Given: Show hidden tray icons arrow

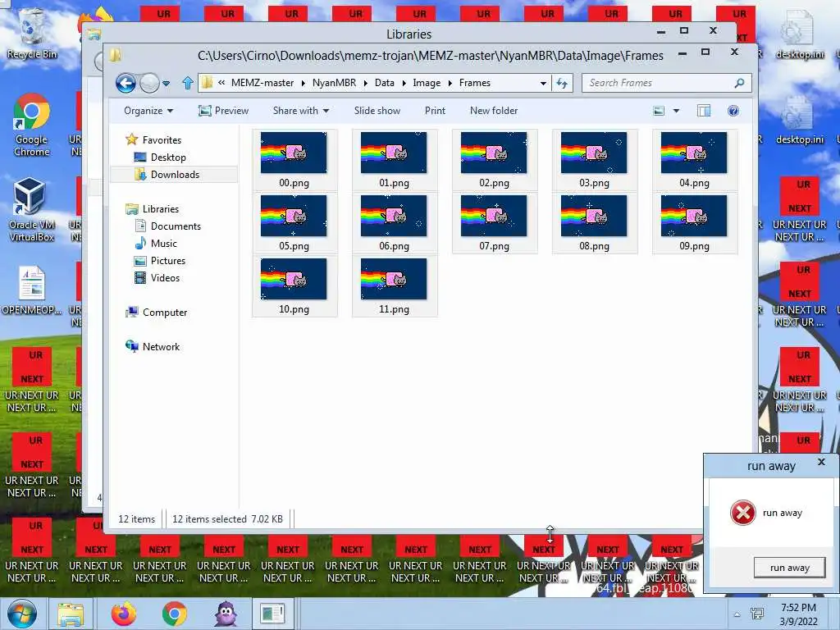Looking at the screenshot, I should click(x=737, y=614).
